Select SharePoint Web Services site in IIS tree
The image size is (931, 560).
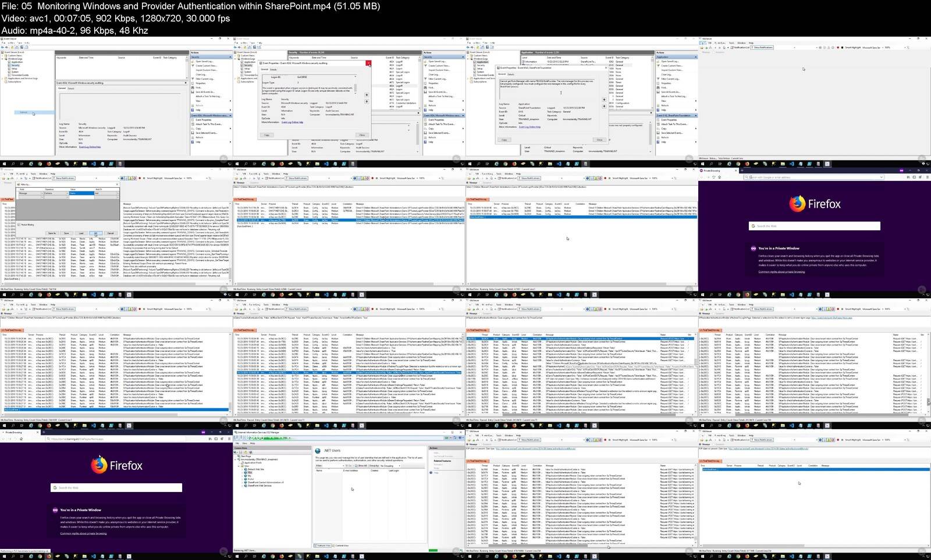[x=258, y=486]
